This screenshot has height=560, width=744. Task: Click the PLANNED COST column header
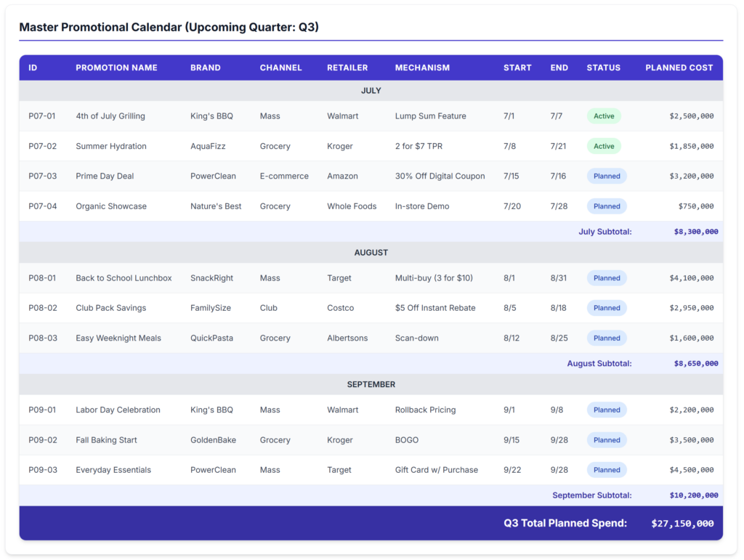click(679, 68)
